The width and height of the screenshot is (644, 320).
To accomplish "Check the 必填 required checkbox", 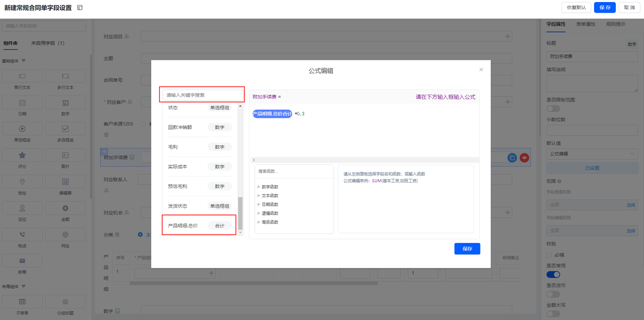I will point(549,255).
